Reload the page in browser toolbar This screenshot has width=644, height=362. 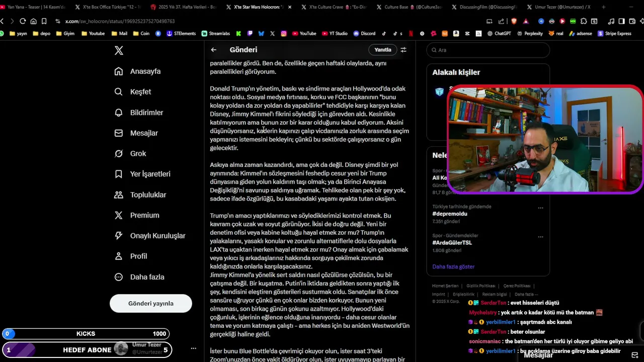23,21
